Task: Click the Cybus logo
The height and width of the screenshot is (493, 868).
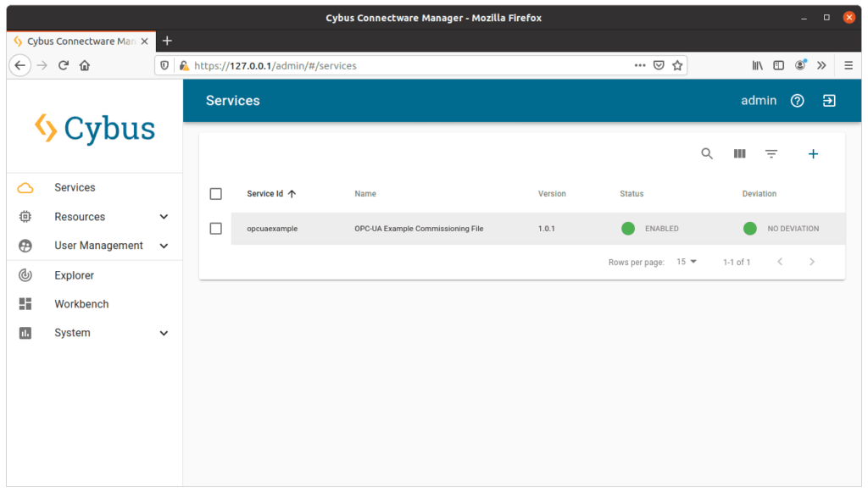Action: point(95,129)
